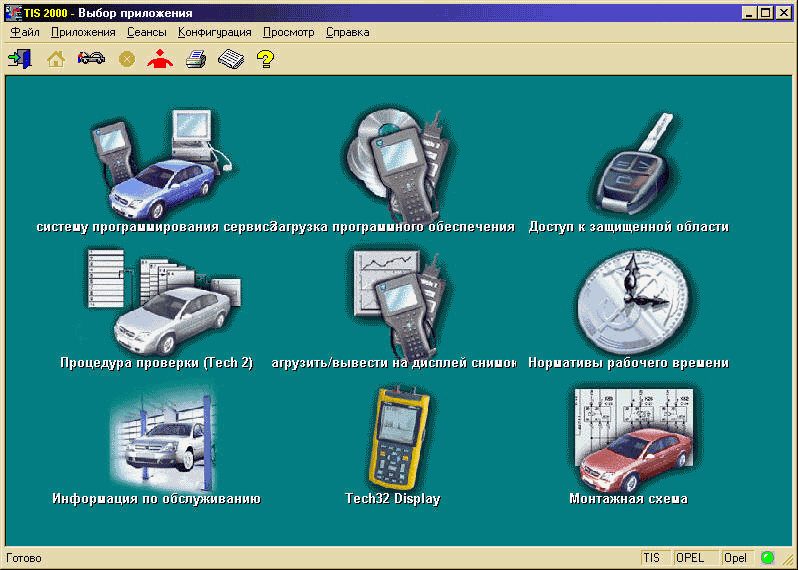
Task: Click the printer toolbar icon
Action: pyautogui.click(x=196, y=60)
